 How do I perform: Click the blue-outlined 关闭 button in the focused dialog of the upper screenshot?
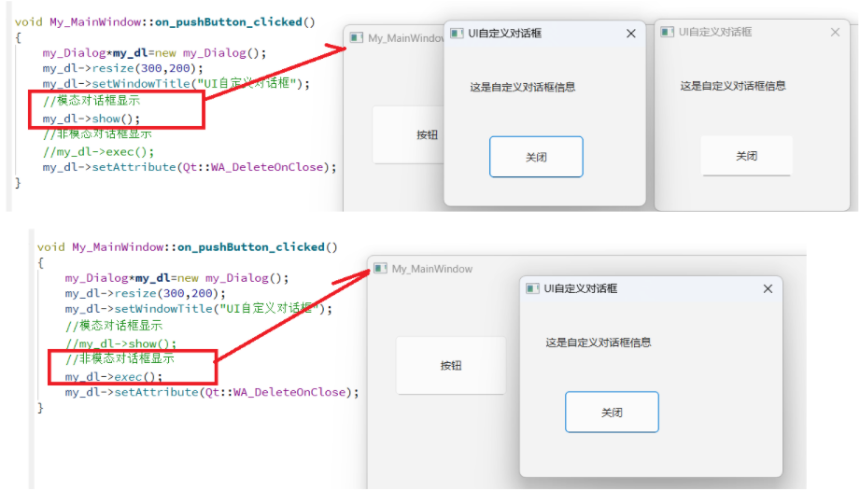click(x=536, y=157)
